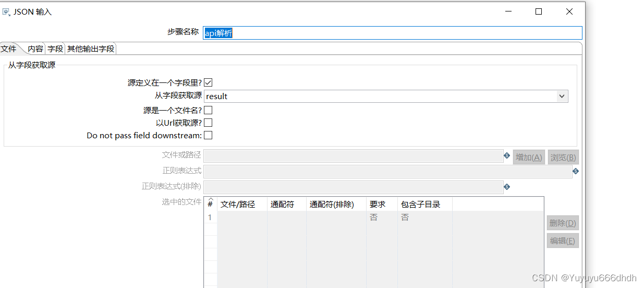Click # column header in file table

[x=210, y=204]
